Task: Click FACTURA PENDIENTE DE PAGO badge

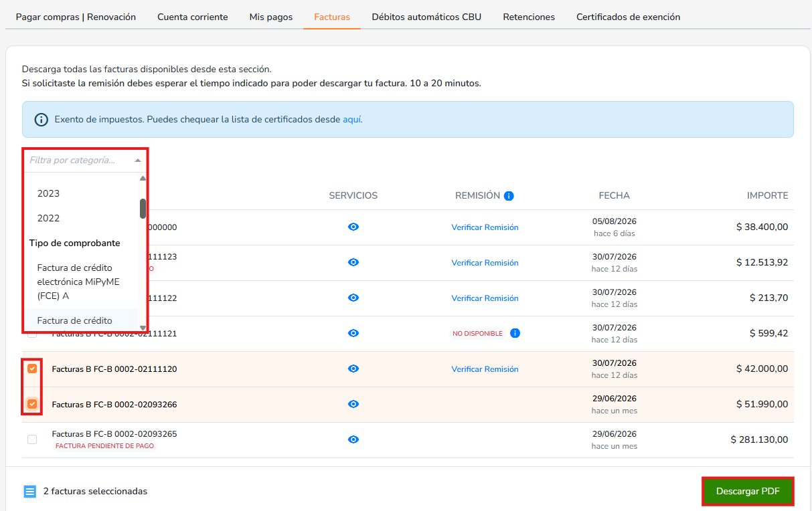Action: click(104, 446)
